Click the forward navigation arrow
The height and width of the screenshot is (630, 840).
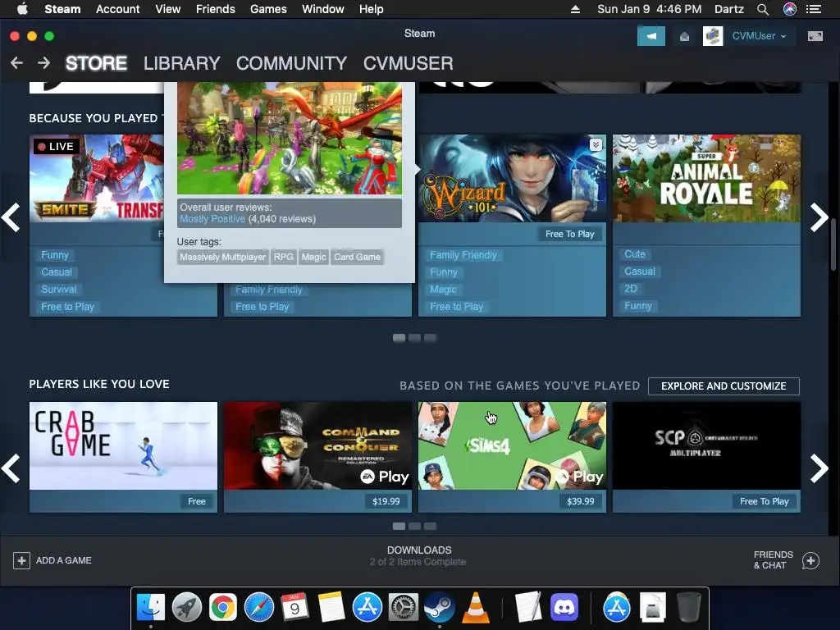[44, 63]
